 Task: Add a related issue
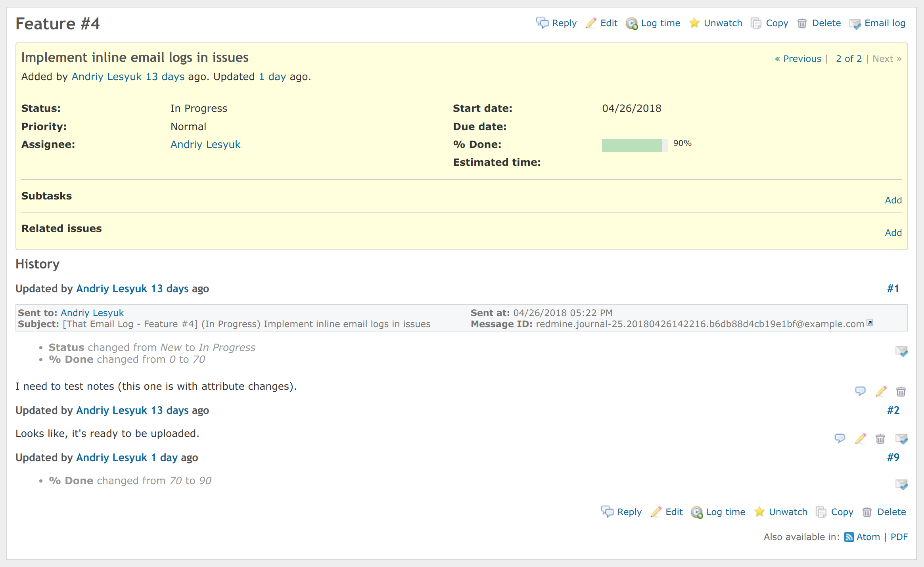coord(893,233)
